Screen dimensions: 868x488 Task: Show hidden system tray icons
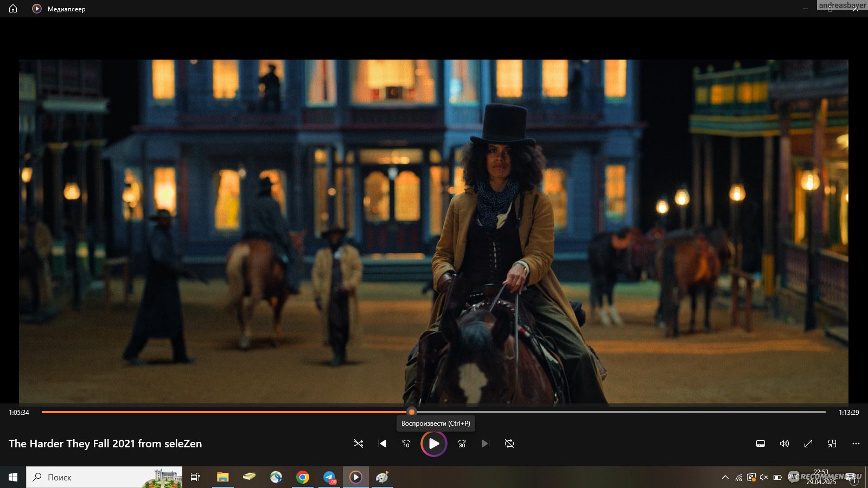click(725, 477)
